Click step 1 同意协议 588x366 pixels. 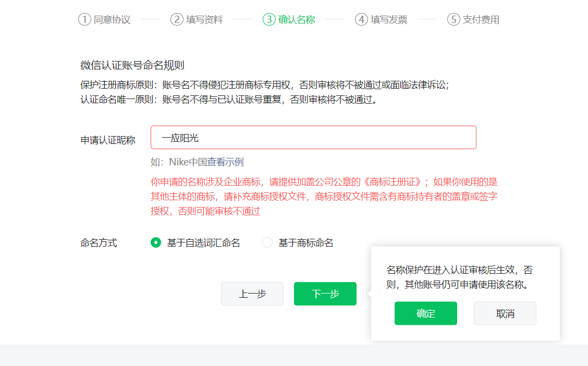tap(104, 19)
